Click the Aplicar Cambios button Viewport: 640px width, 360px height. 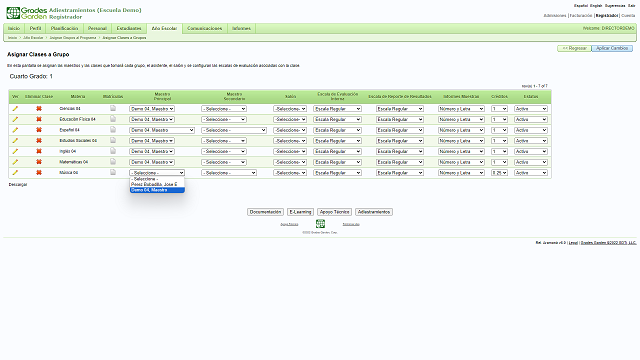612,48
